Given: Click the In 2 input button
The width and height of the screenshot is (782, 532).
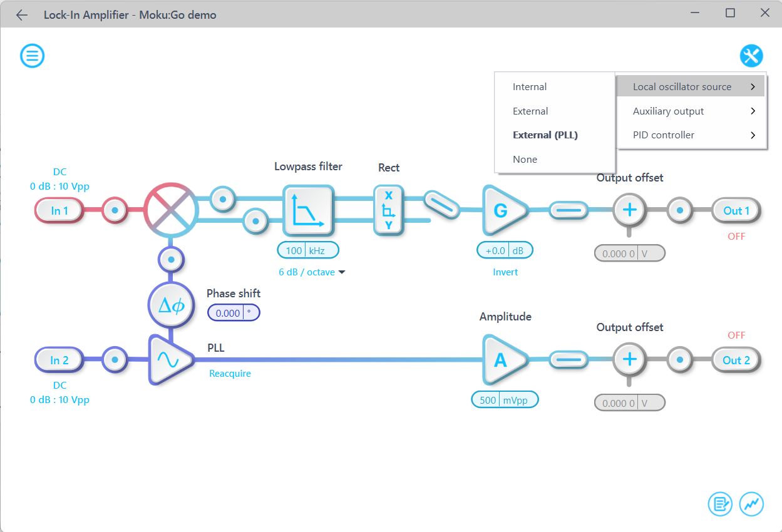Looking at the screenshot, I should click(59, 361).
